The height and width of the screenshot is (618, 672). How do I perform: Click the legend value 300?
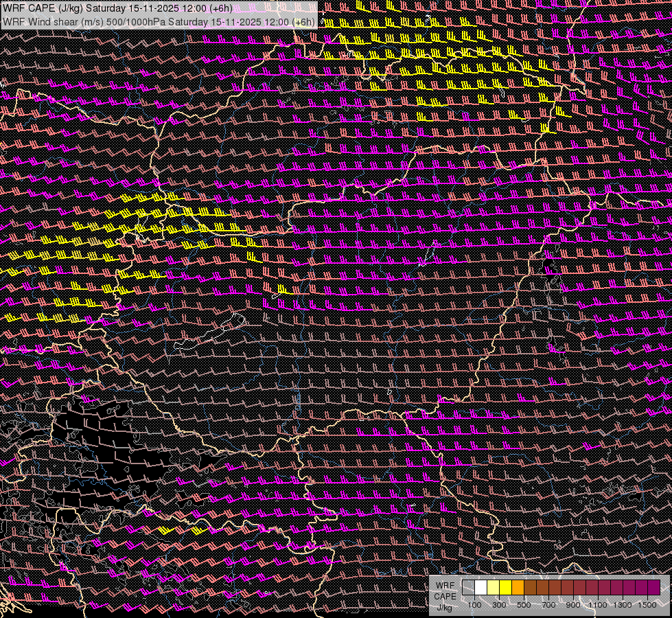[499, 605]
